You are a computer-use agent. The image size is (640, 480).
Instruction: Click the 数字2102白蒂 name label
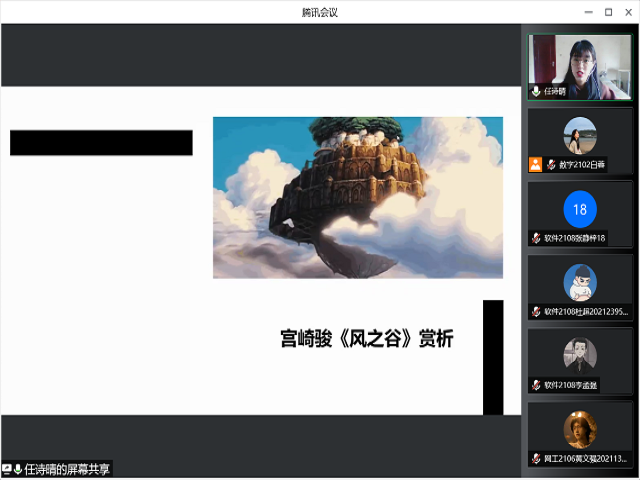click(x=582, y=165)
